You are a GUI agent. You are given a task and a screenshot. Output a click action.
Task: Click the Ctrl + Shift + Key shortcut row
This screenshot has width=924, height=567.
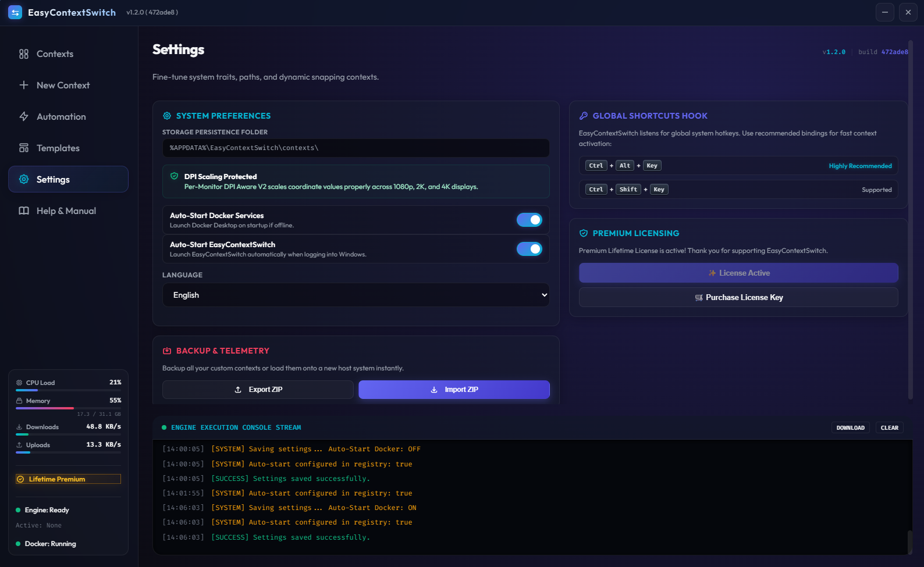(738, 190)
